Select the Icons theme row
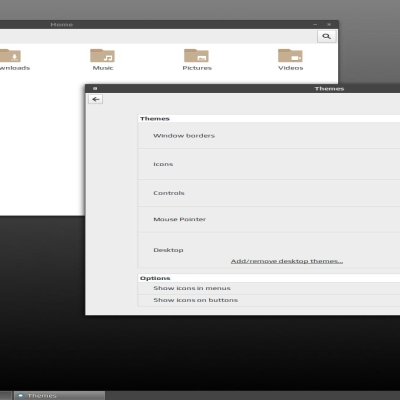The height and width of the screenshot is (400, 400). pyautogui.click(x=269, y=164)
